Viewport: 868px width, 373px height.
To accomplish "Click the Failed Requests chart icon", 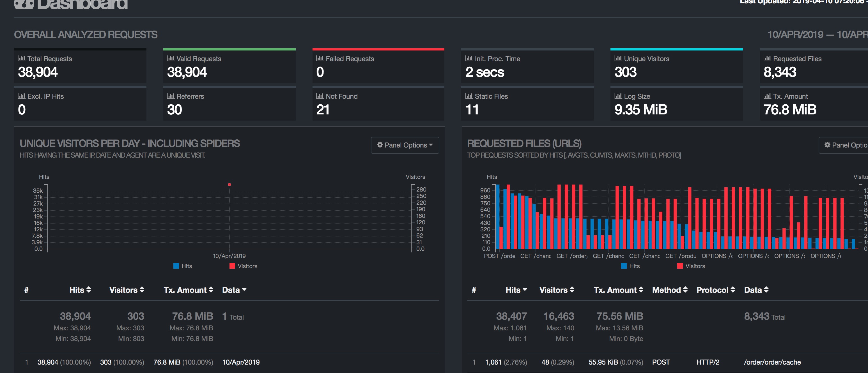I will coord(320,58).
